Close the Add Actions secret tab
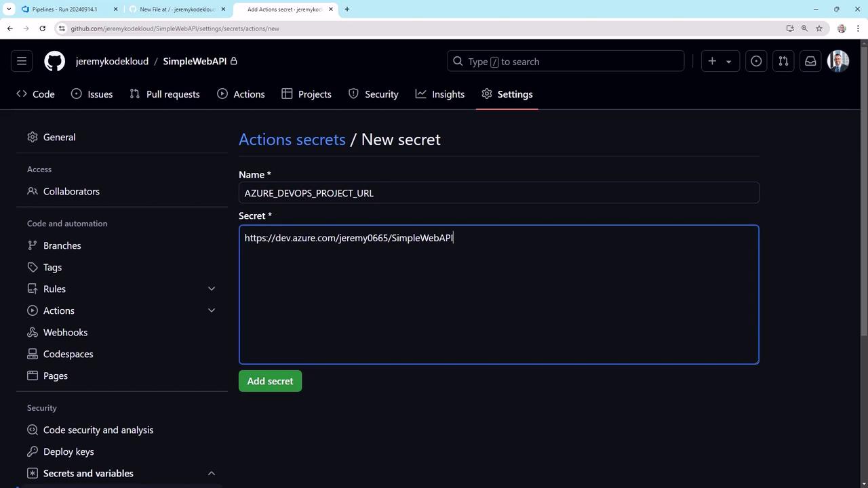This screenshot has height=488, width=868. (331, 9)
